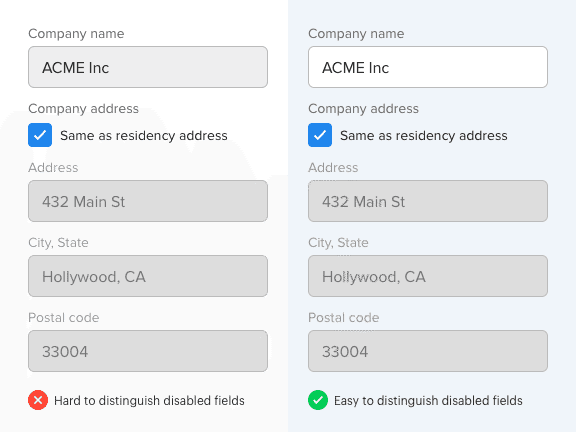Click the 'Postal code' label on the white panel
The width and height of the screenshot is (576, 432).
64,317
